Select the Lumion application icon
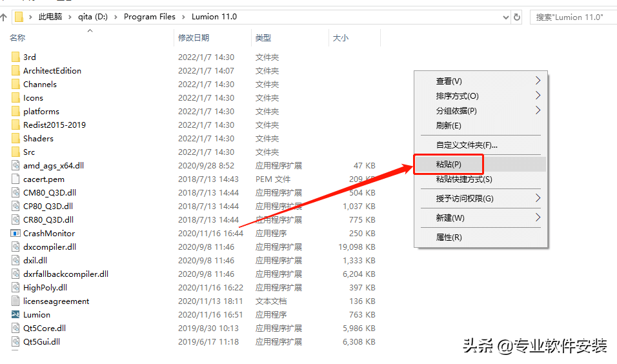The width and height of the screenshot is (617, 364). 15,314
